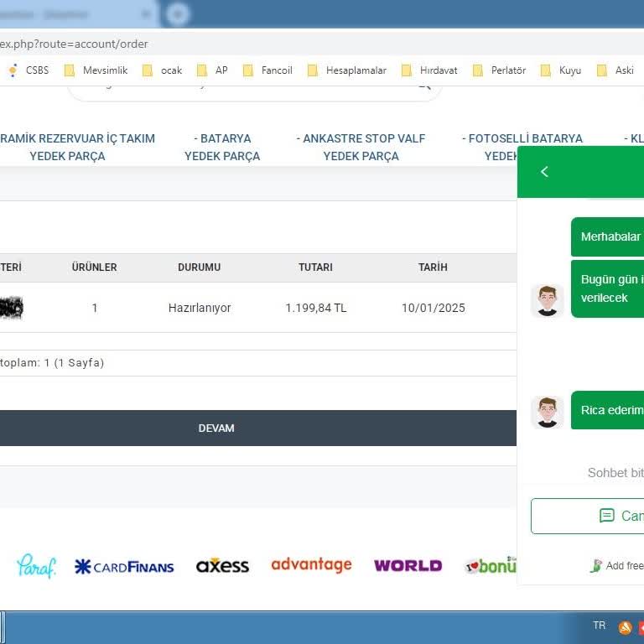Click the Axess card logo

pos(222,566)
